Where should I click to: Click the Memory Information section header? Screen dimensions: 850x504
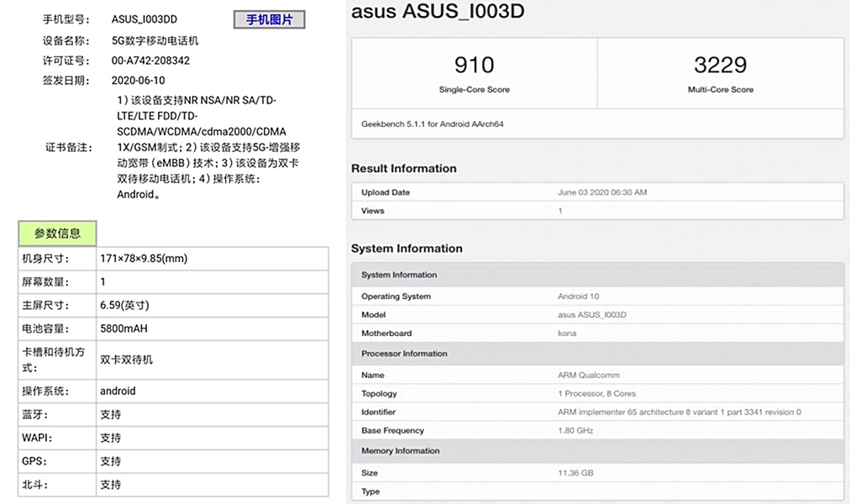click(400, 451)
